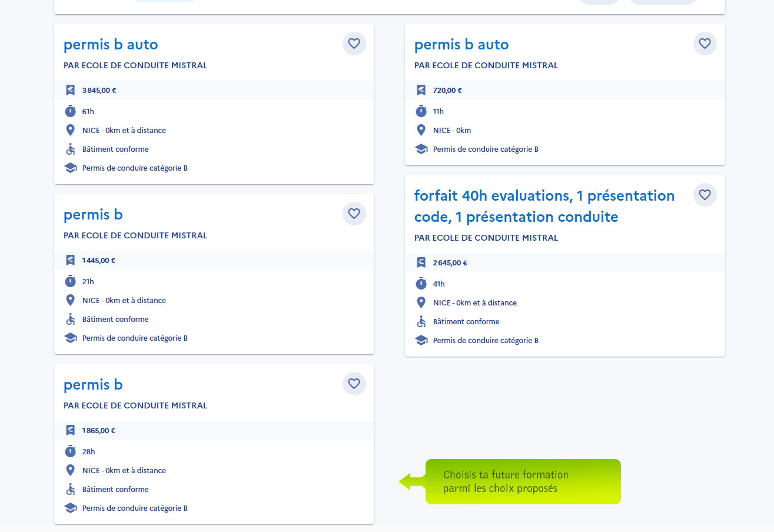774x532 pixels.
Task: Favorite the permis b auto 720,00 € course
Action: pos(705,44)
